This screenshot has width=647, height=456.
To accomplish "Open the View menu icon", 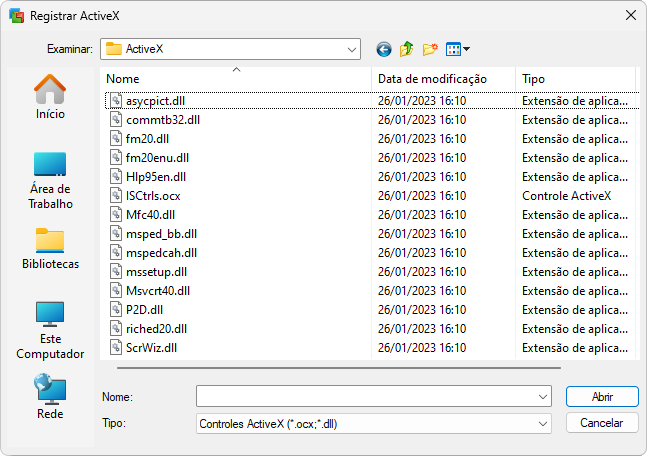I will tap(457, 49).
